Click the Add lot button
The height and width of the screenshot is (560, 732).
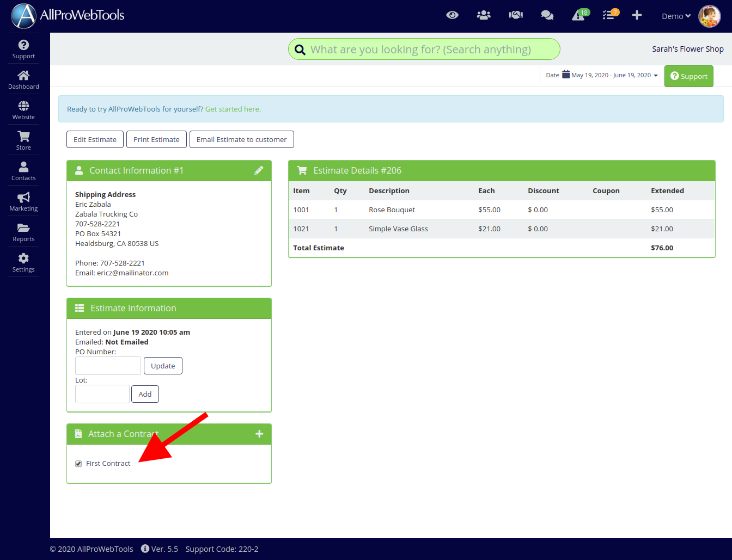[x=145, y=394]
